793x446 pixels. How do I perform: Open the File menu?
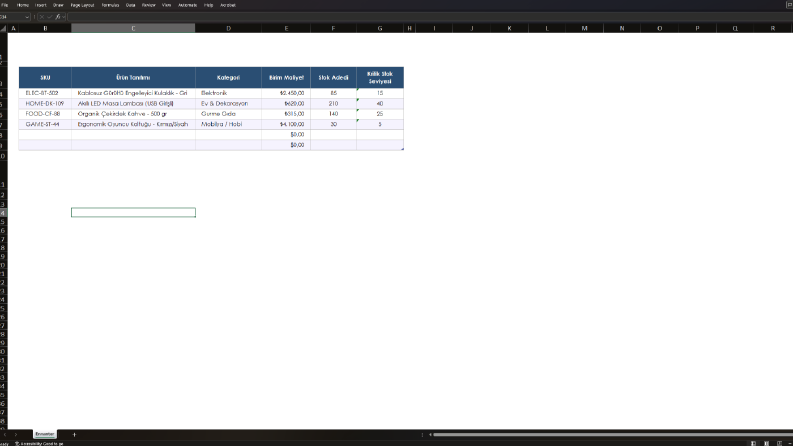click(x=5, y=5)
